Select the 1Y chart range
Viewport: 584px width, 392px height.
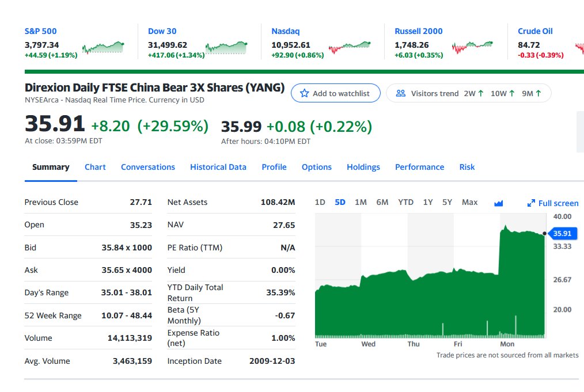(x=428, y=202)
